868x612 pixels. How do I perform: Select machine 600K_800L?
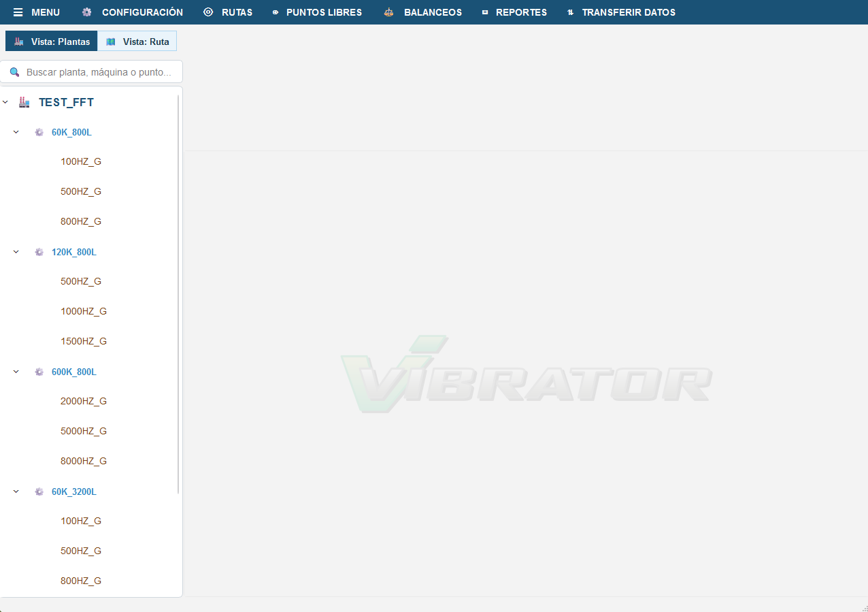[74, 372]
